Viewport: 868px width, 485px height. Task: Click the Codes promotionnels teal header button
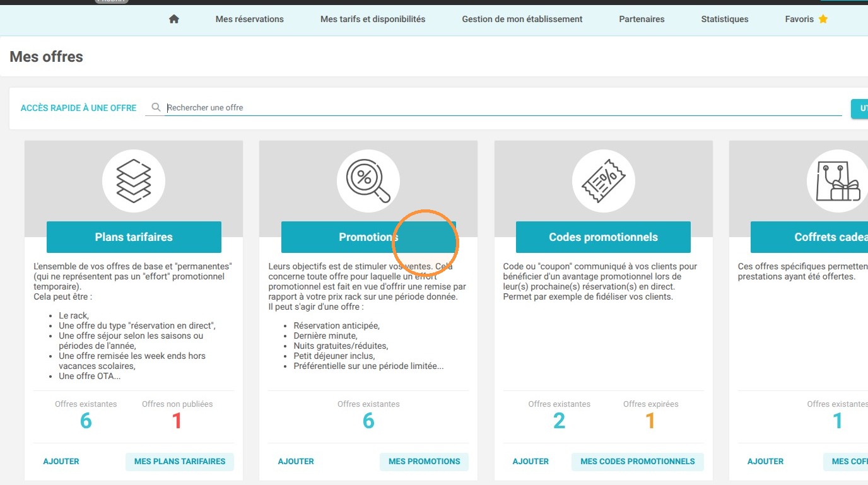point(603,237)
